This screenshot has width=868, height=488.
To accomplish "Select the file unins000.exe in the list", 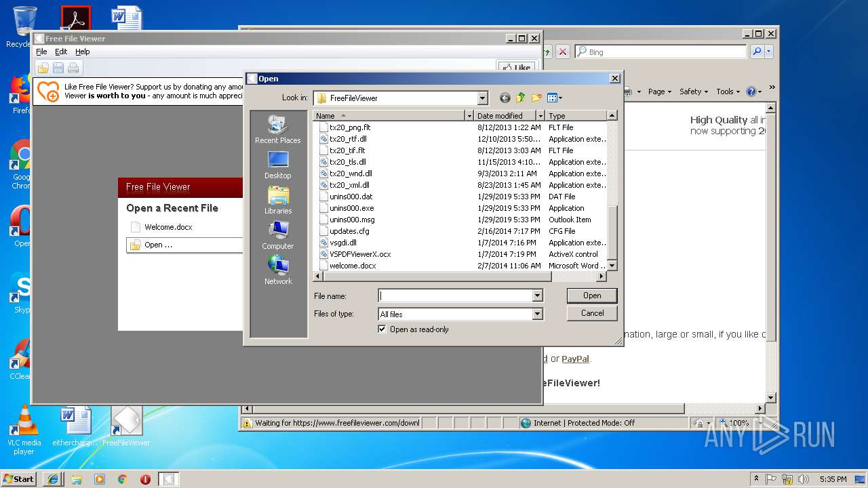I will (351, 208).
